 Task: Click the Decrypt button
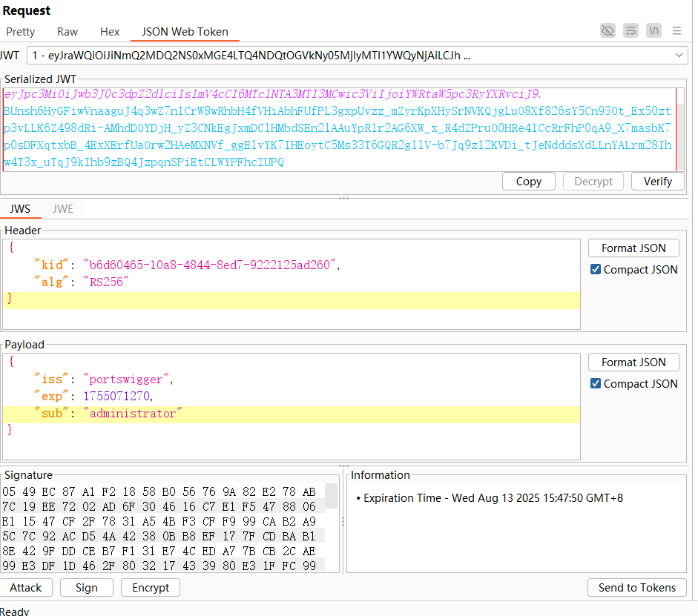click(x=593, y=182)
